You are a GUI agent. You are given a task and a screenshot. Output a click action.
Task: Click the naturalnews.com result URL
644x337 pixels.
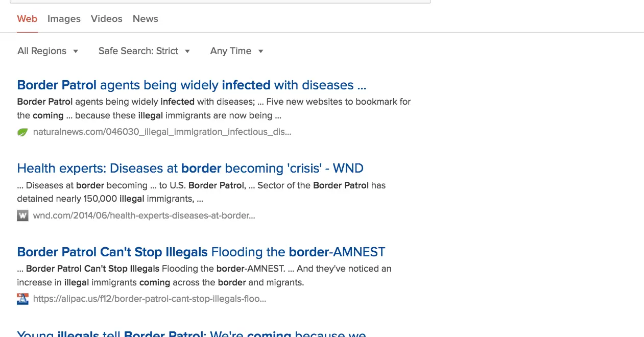tap(162, 132)
